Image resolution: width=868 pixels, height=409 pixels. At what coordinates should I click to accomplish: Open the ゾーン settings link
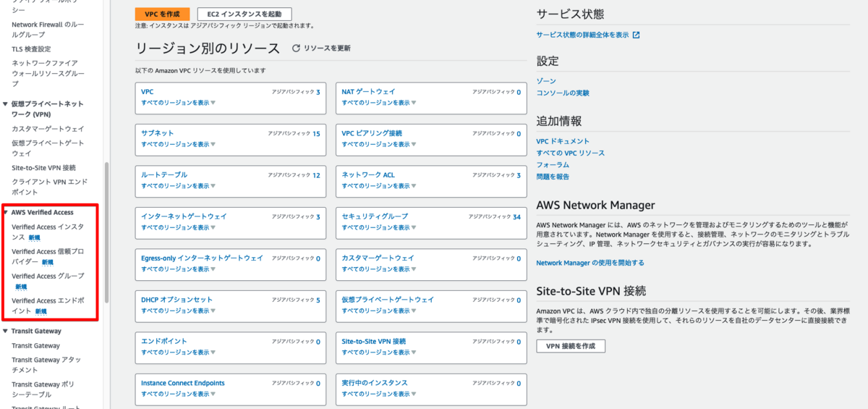(x=546, y=81)
